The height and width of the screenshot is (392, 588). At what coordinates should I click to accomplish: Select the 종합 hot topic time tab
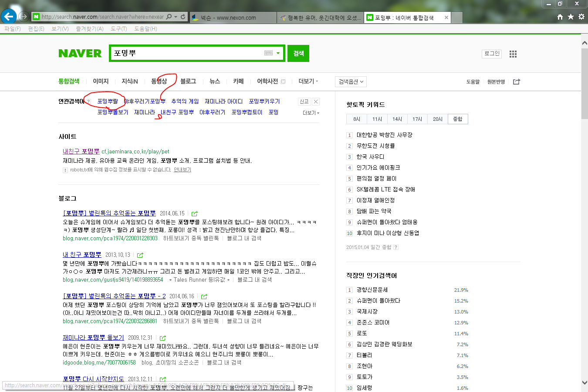[x=458, y=119]
